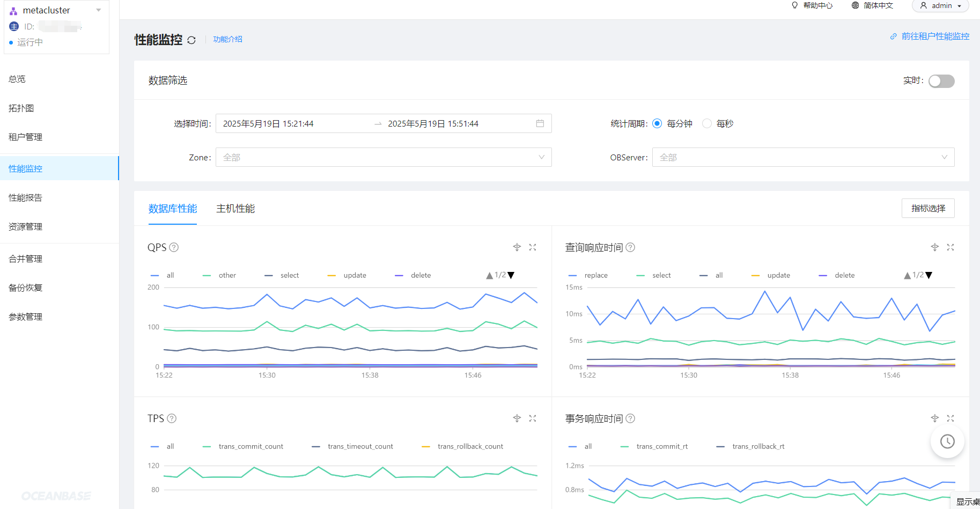The width and height of the screenshot is (980, 509).
Task: Click the floating clock history button
Action: click(x=947, y=441)
